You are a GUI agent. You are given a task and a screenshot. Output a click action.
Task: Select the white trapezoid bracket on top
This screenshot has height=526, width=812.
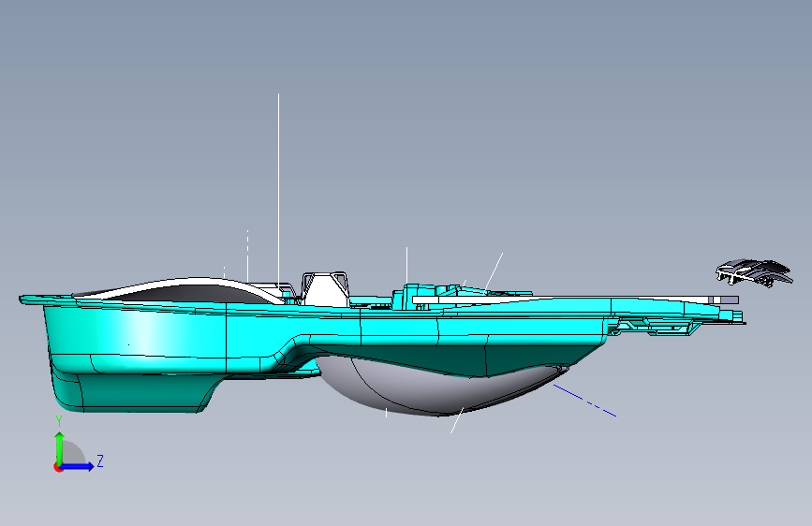325,289
